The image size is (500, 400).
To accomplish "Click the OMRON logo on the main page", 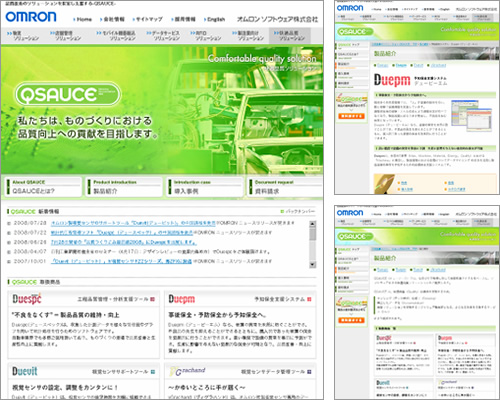I will point(31,17).
